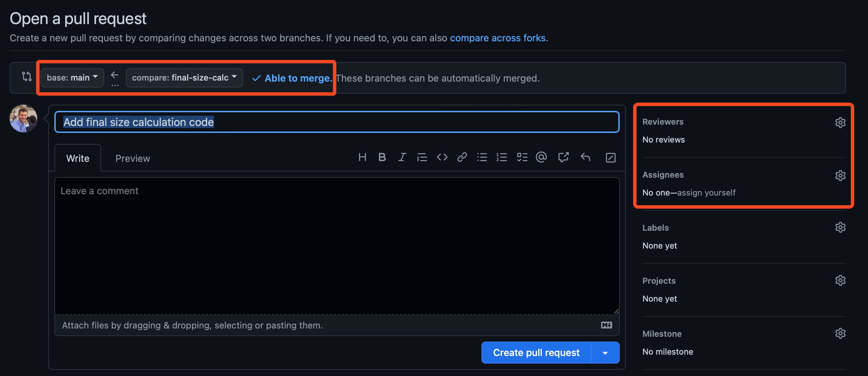Click into the Leave a comment text area
The width and height of the screenshot is (868, 376).
(337, 245)
